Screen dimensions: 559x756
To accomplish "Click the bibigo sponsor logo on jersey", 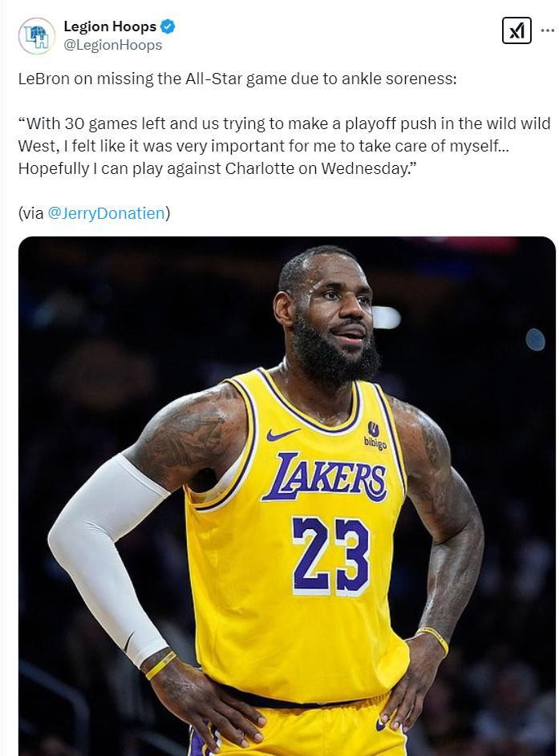I will point(375,436).
